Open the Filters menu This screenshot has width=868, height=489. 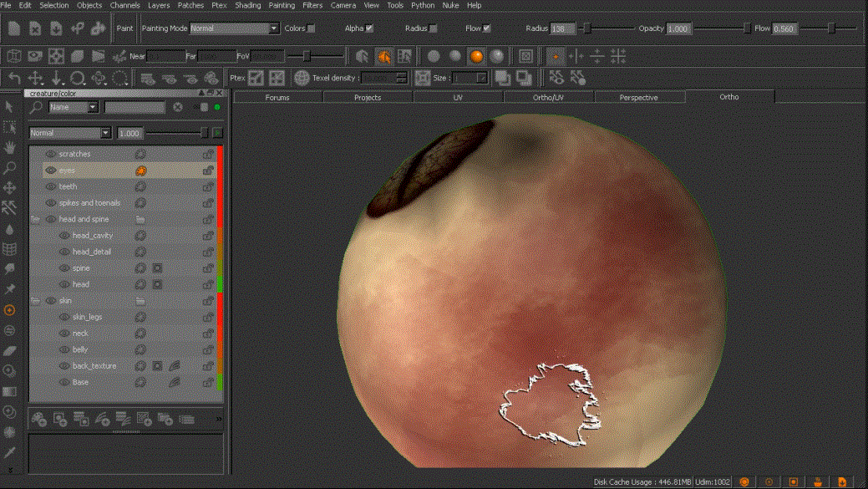point(312,5)
